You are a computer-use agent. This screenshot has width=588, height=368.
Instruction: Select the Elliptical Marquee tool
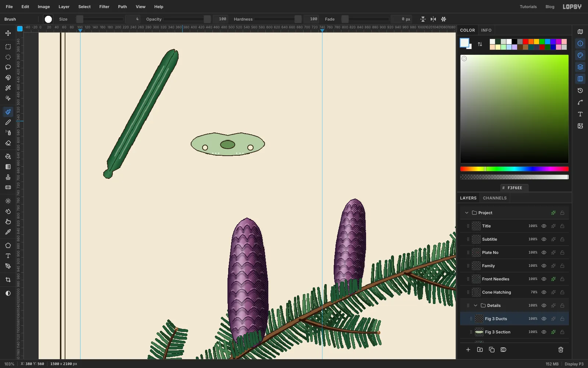8,57
